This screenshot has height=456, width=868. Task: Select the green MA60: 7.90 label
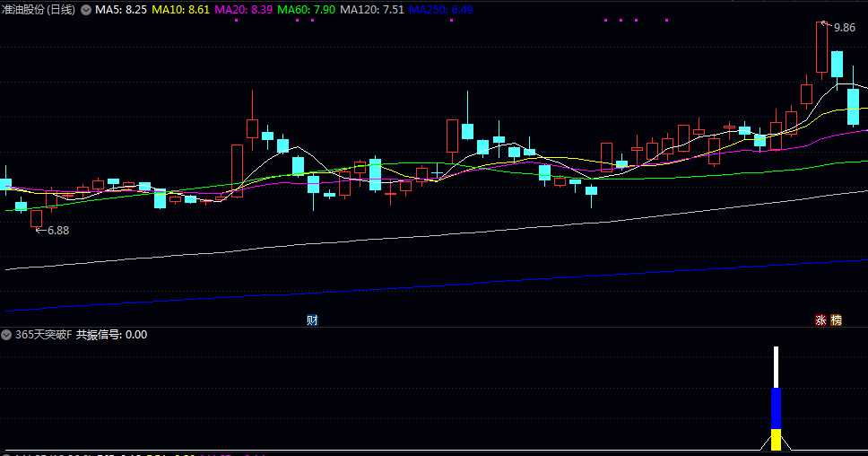coord(307,10)
